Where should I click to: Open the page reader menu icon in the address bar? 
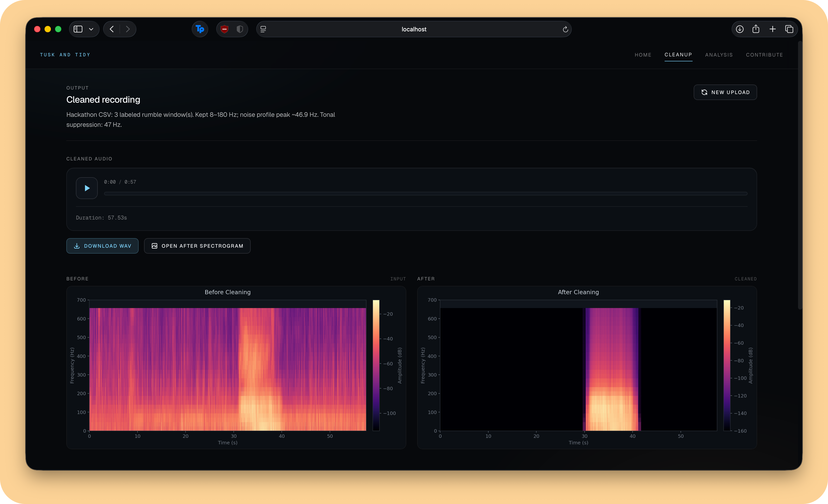coord(263,29)
